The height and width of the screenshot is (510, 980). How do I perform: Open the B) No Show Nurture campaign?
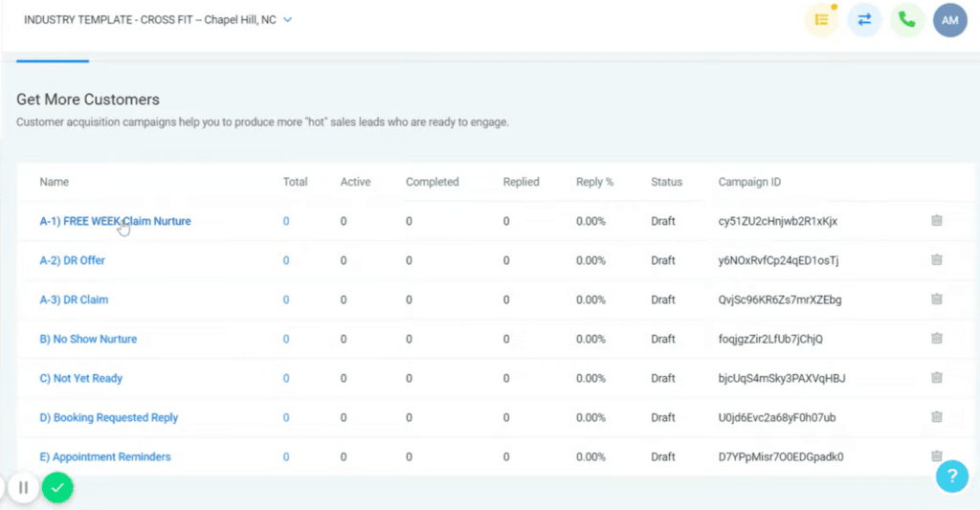click(x=88, y=339)
